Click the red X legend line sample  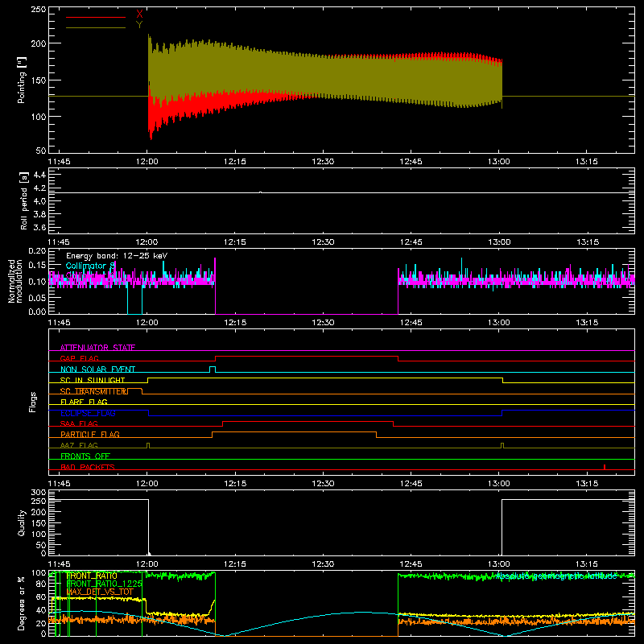96,17
